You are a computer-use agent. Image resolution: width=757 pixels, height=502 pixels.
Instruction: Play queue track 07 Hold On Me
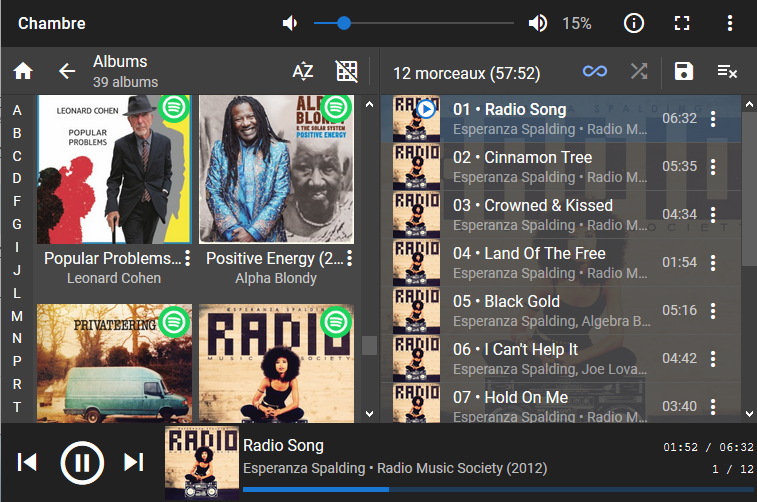[x=561, y=403]
